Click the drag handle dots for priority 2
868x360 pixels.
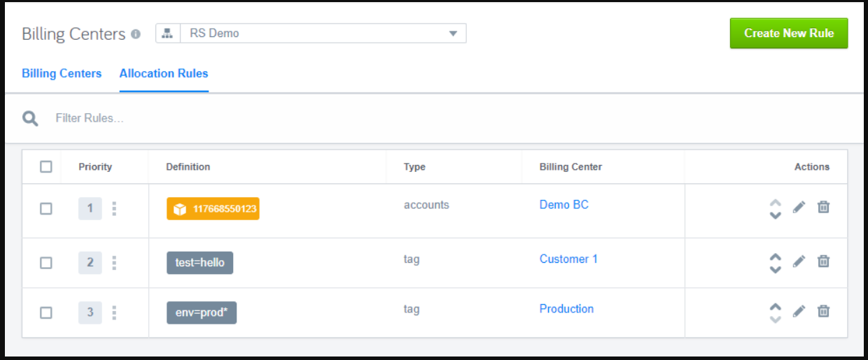[114, 263]
